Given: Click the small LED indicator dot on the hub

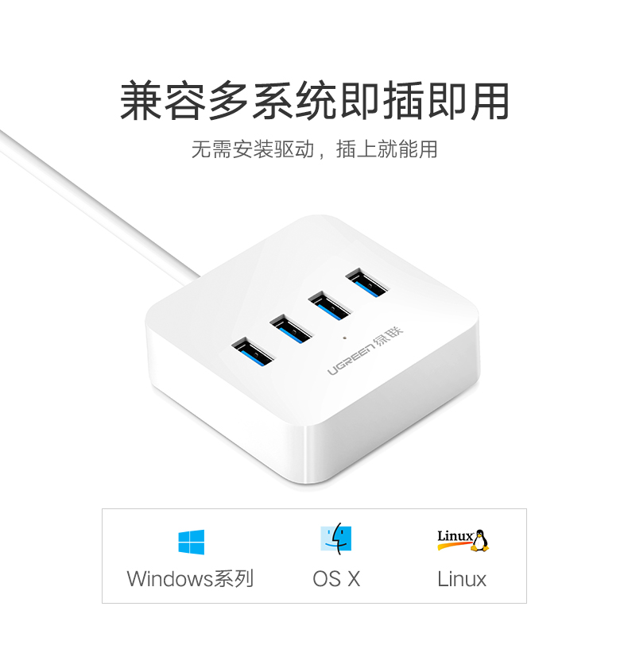Looking at the screenshot, I should [345, 338].
